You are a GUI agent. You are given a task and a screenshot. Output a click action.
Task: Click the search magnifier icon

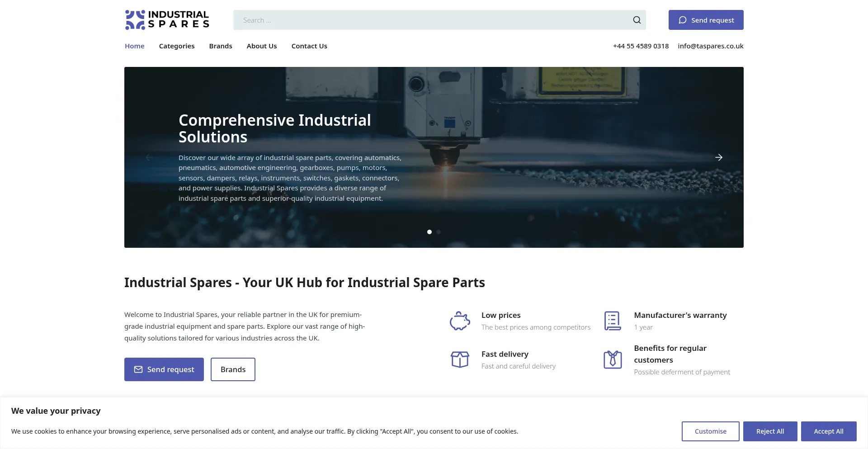click(637, 20)
